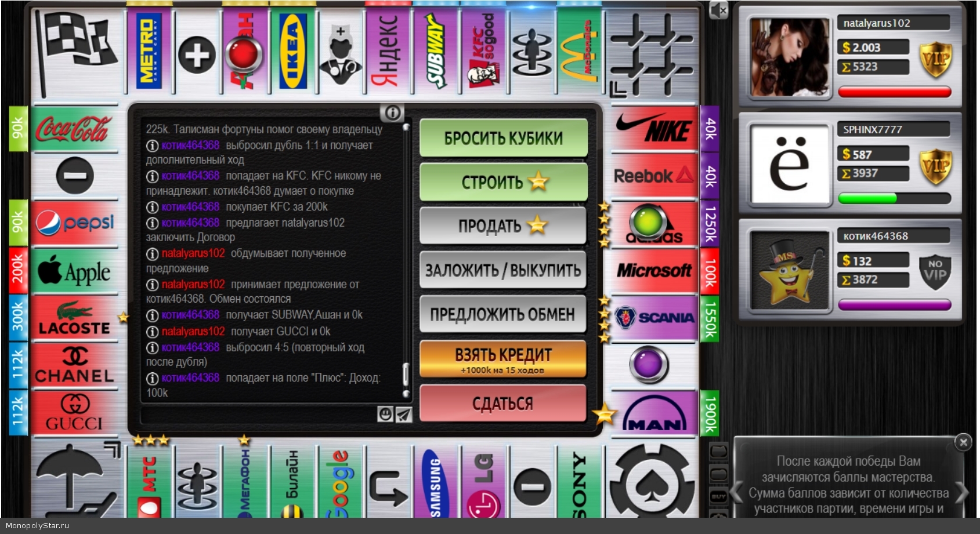Screen dimensions: 980x534
Task: Select the Gucci board tile
Action: [x=74, y=413]
